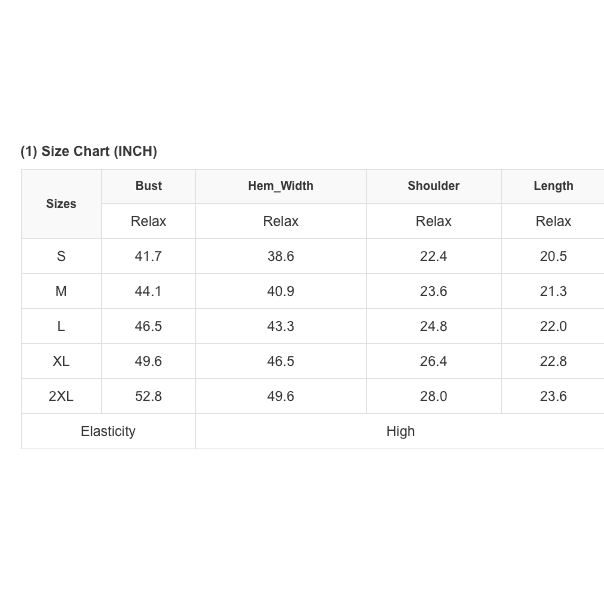Click the Bust column header

148,186
